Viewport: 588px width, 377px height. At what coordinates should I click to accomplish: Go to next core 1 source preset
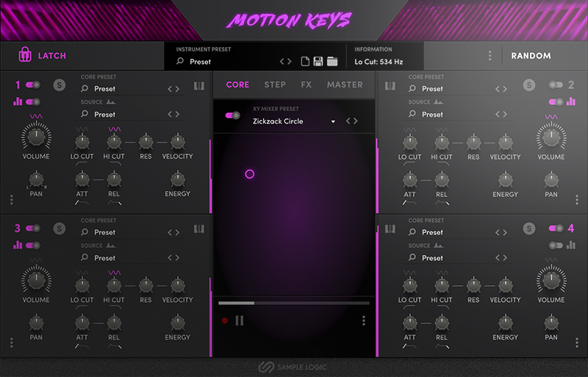coord(177,114)
